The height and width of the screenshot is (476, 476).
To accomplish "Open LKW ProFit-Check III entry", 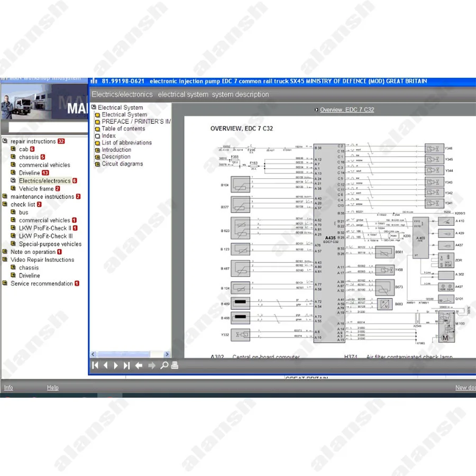I will [x=46, y=236].
